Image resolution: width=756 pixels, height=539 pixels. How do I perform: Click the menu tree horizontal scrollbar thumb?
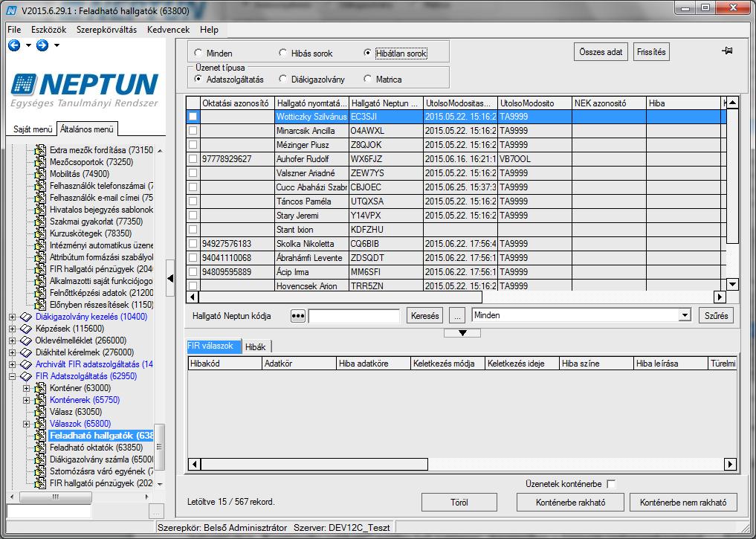click(x=56, y=497)
